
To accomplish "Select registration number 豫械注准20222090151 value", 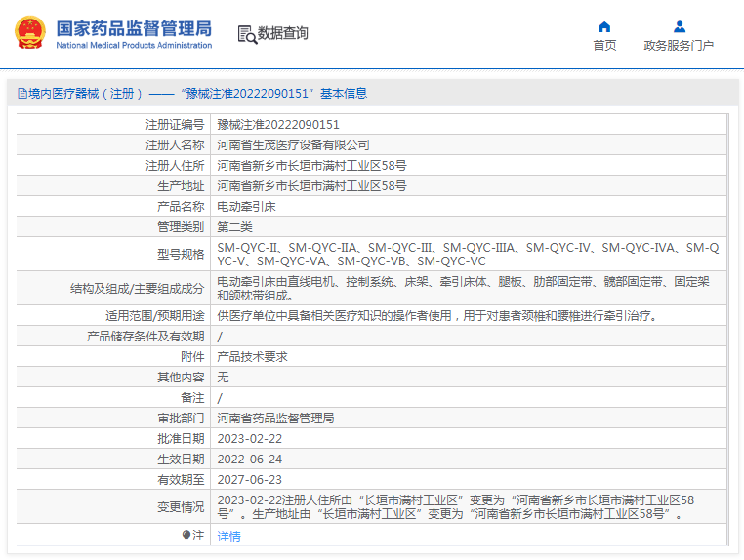I will point(278,125).
